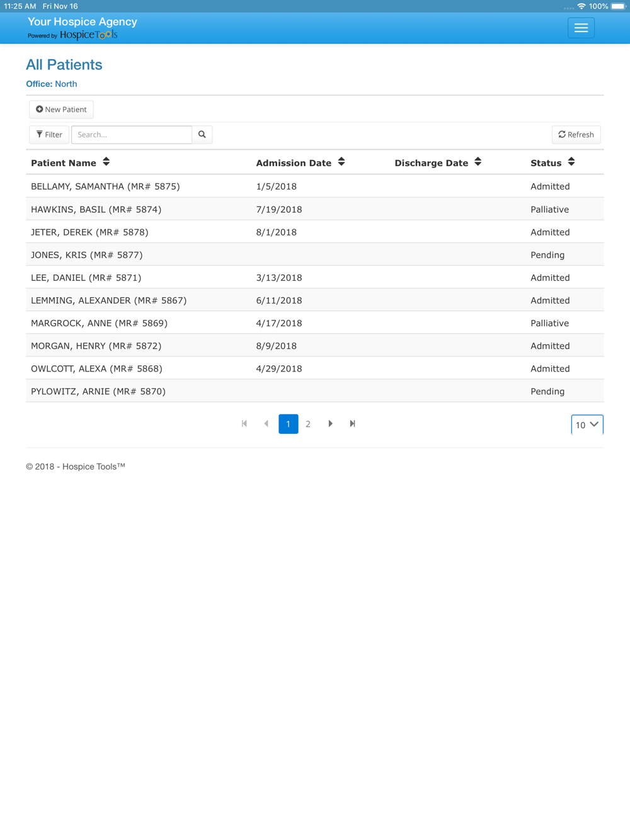Tap the battery indicator icon
This screenshot has height=840, width=630.
(619, 6)
